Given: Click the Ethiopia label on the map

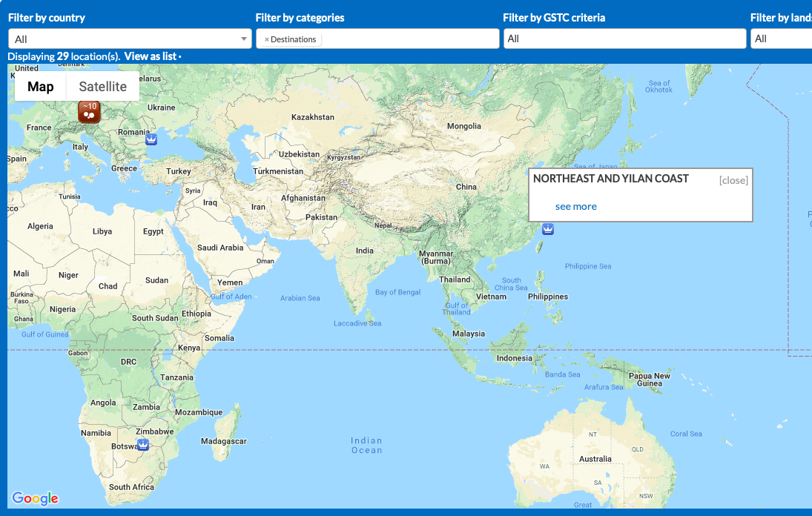Looking at the screenshot, I should pos(197,314).
